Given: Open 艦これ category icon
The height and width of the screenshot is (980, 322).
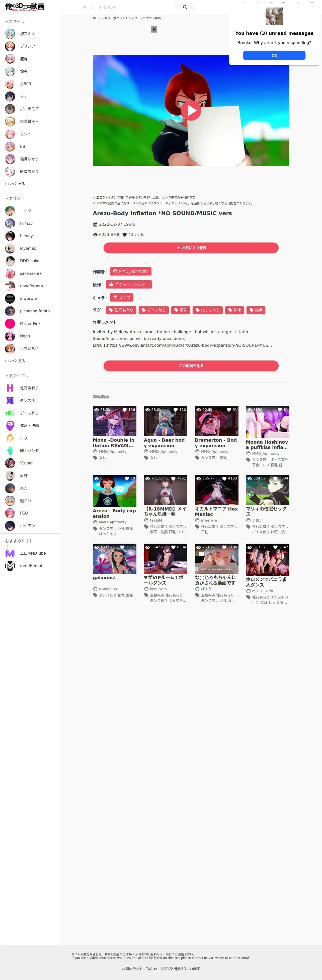Looking at the screenshot, I should pyautogui.click(x=10, y=501).
